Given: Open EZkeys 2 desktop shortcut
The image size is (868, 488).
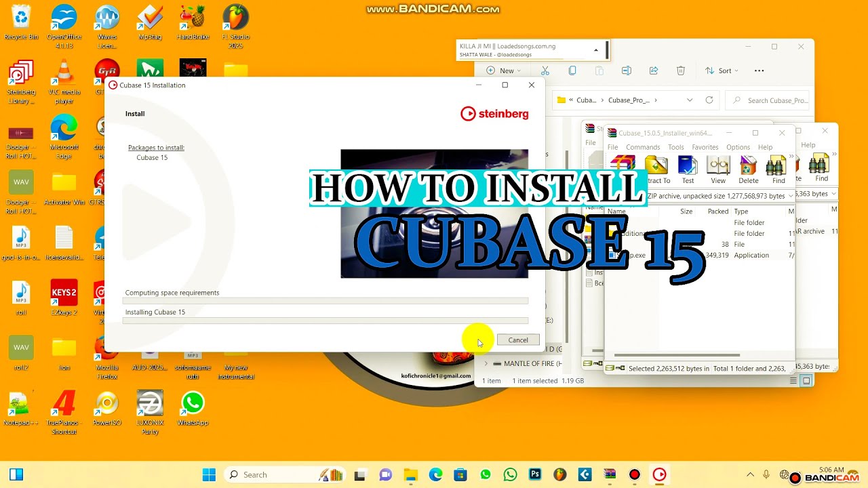Looking at the screenshot, I should (64, 297).
